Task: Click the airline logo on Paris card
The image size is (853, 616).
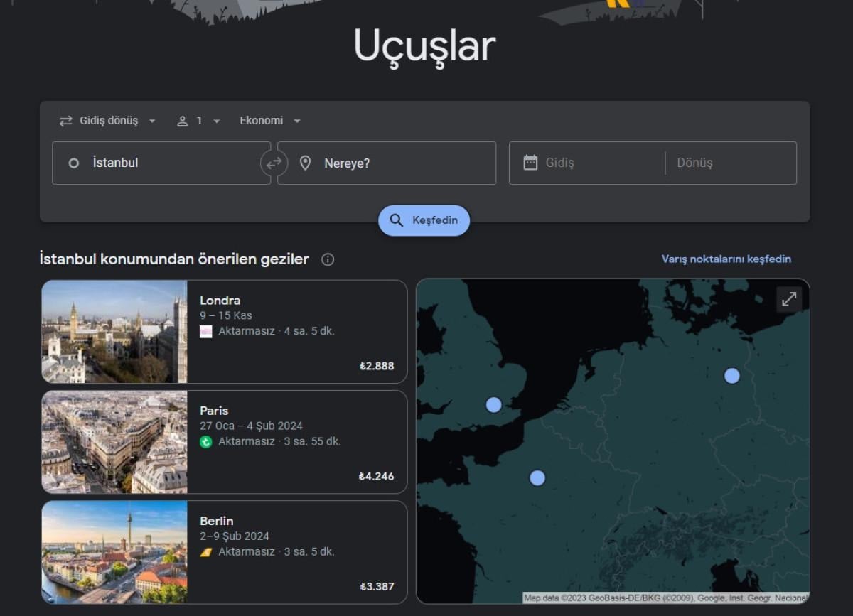Action: point(206,442)
